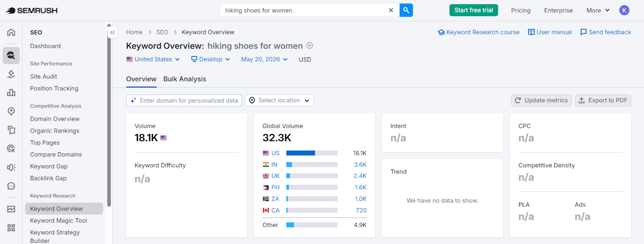Open the Local location pin icon in the rail
The height and width of the screenshot is (244, 644).
pos(11,111)
